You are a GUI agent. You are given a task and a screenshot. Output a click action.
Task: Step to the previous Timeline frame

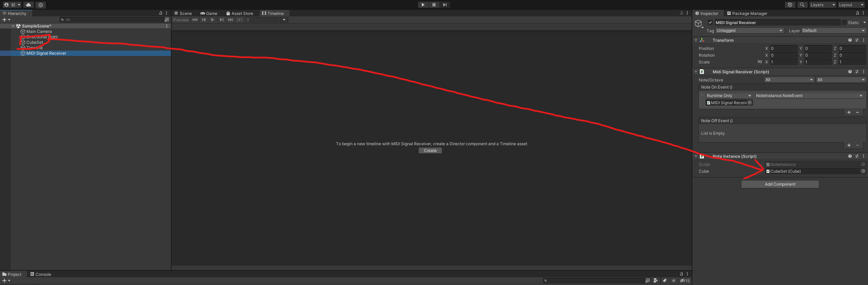click(204, 20)
